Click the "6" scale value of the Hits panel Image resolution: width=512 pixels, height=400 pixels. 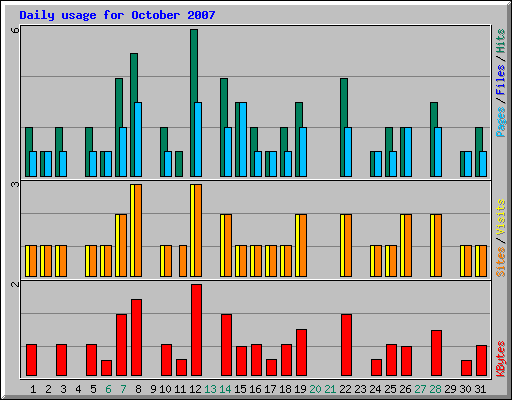pyautogui.click(x=15, y=30)
